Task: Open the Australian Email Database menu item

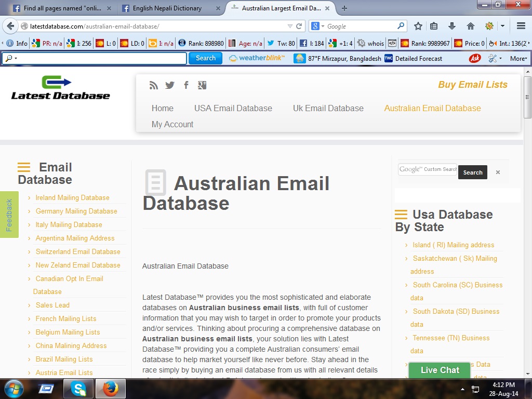Action: (x=432, y=108)
